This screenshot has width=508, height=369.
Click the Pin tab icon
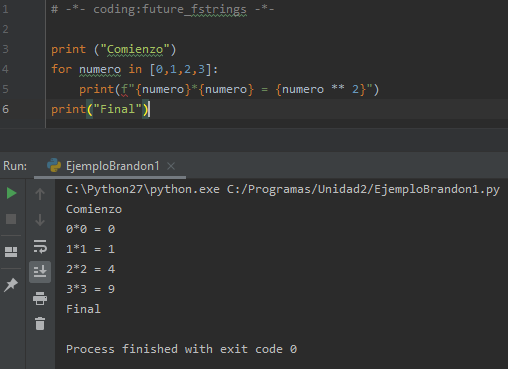[x=11, y=285]
